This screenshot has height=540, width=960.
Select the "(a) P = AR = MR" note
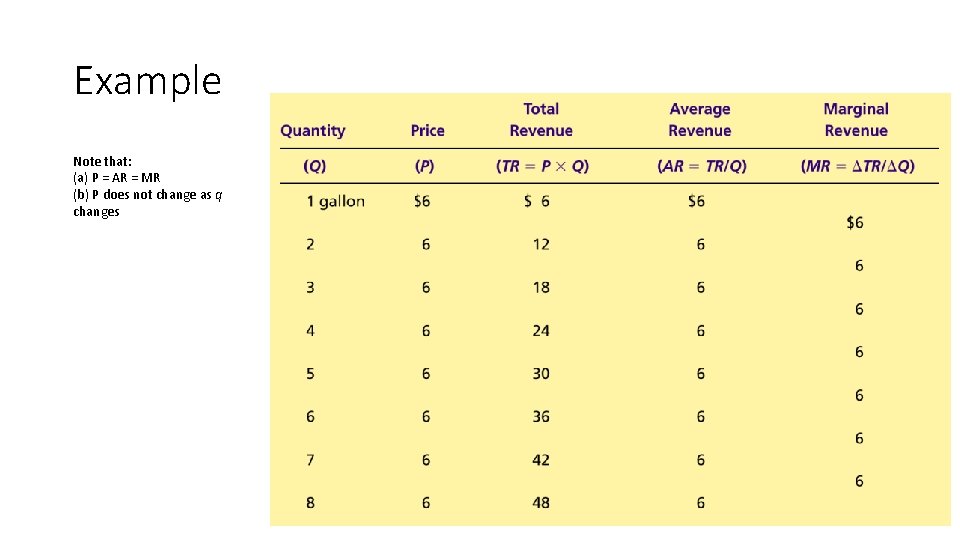tap(116, 178)
